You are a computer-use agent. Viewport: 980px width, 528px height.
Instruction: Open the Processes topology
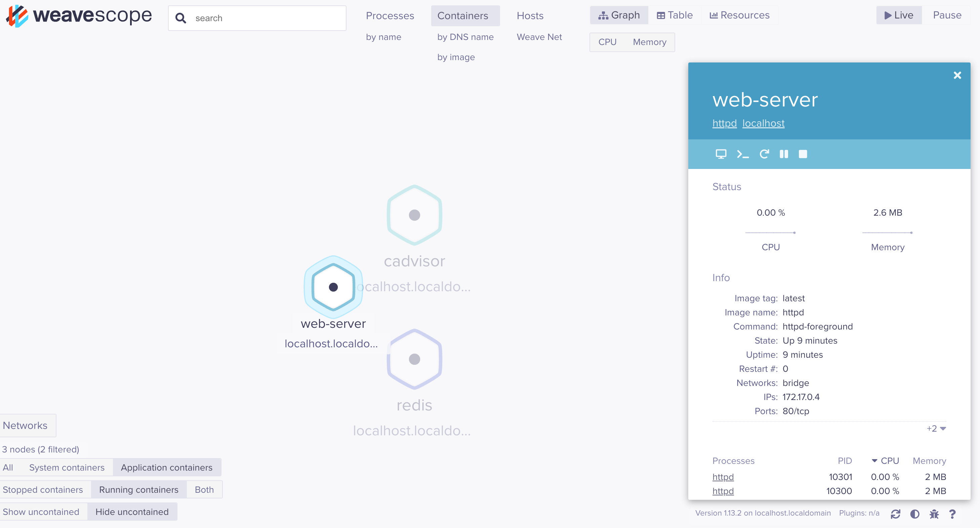click(x=390, y=15)
